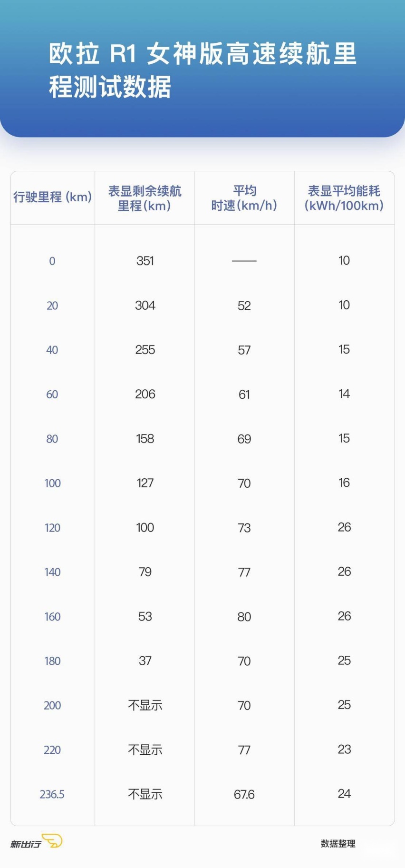
Task: Select the 数据整理 label
Action: (x=338, y=844)
